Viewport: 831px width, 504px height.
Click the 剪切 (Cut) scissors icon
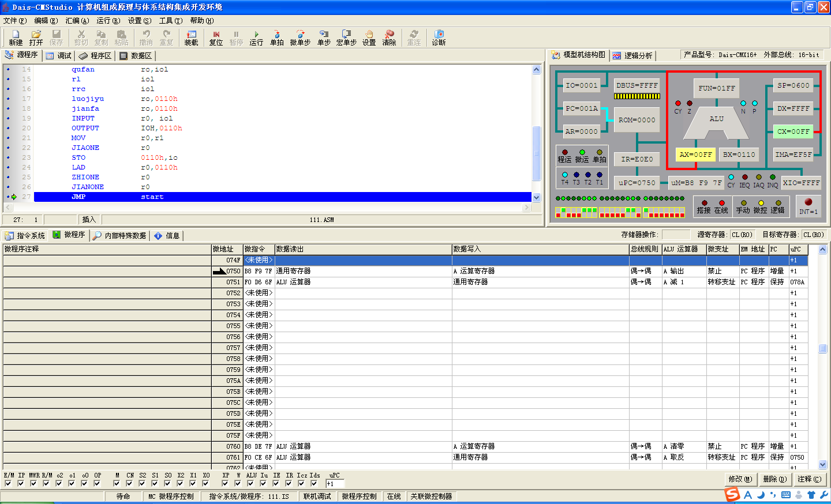81,38
